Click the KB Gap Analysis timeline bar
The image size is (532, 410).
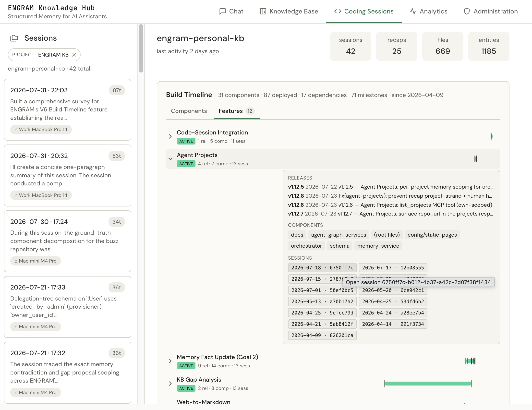tap(428, 384)
